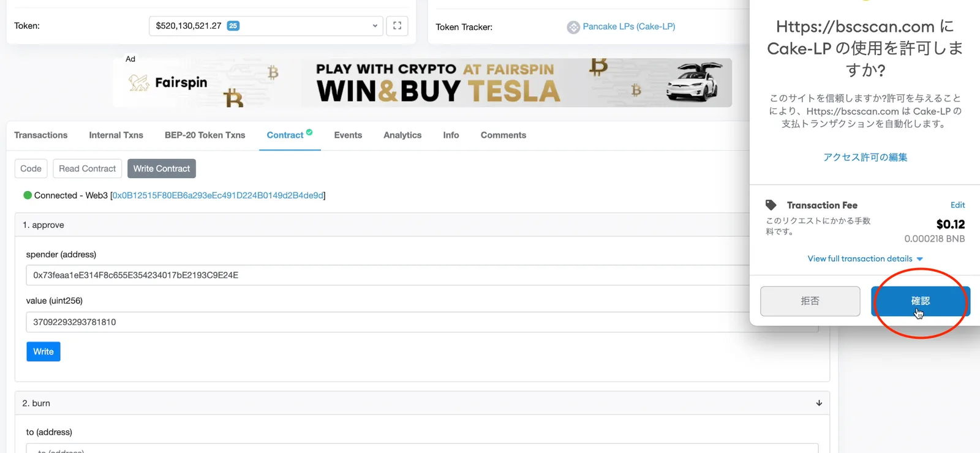Click the Transaction Fee tag icon
Viewport: 980px width, 453px height.
771,205
